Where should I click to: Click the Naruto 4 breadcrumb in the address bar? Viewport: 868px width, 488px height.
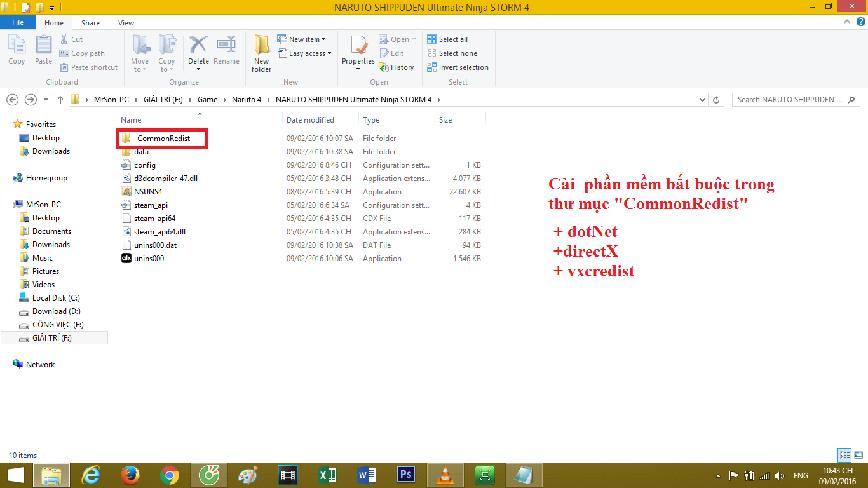tap(247, 100)
